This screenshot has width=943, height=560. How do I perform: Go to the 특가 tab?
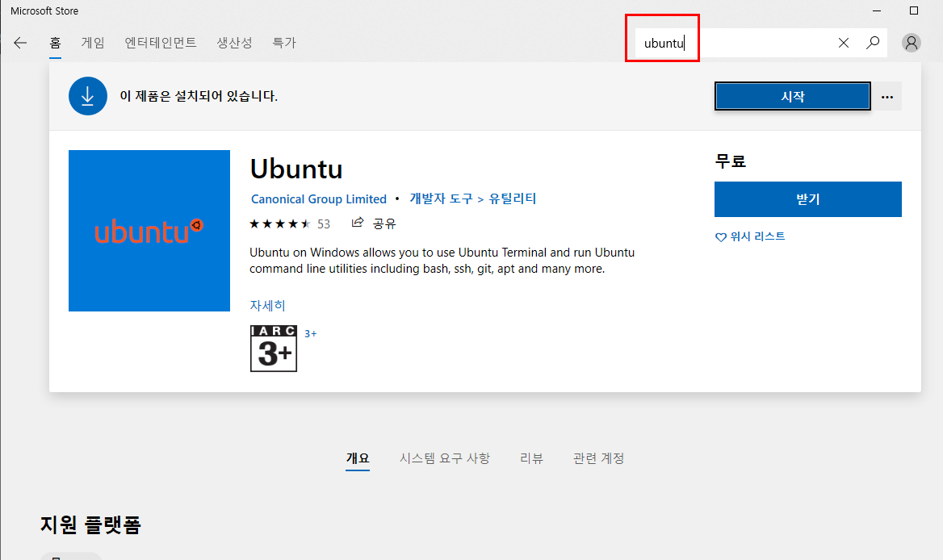pos(284,43)
